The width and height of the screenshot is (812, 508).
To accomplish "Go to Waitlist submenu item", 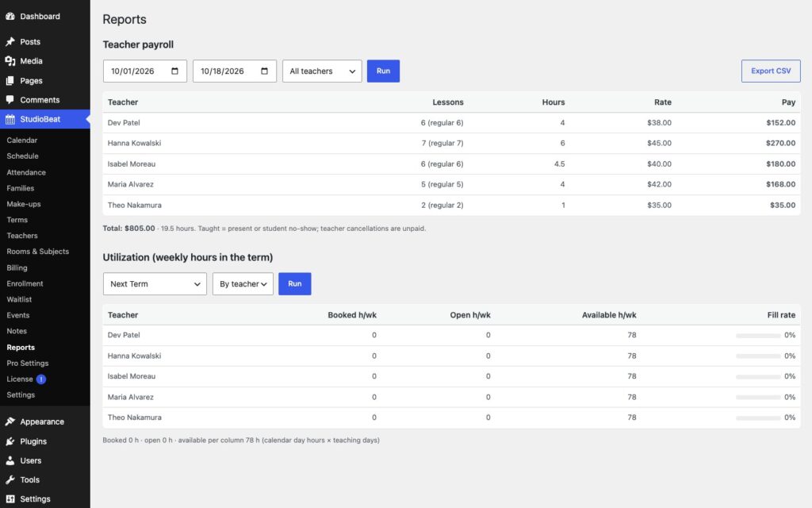I will [19, 299].
